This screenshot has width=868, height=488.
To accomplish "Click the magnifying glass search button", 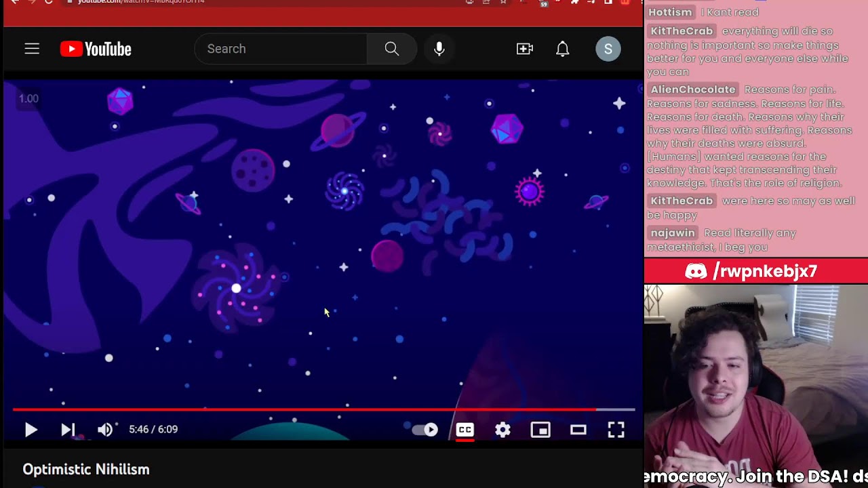I will 392,49.
